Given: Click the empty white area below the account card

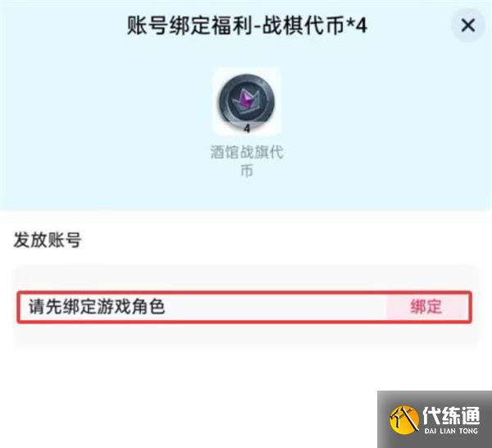Looking at the screenshot, I should pyautogui.click(x=189, y=399).
